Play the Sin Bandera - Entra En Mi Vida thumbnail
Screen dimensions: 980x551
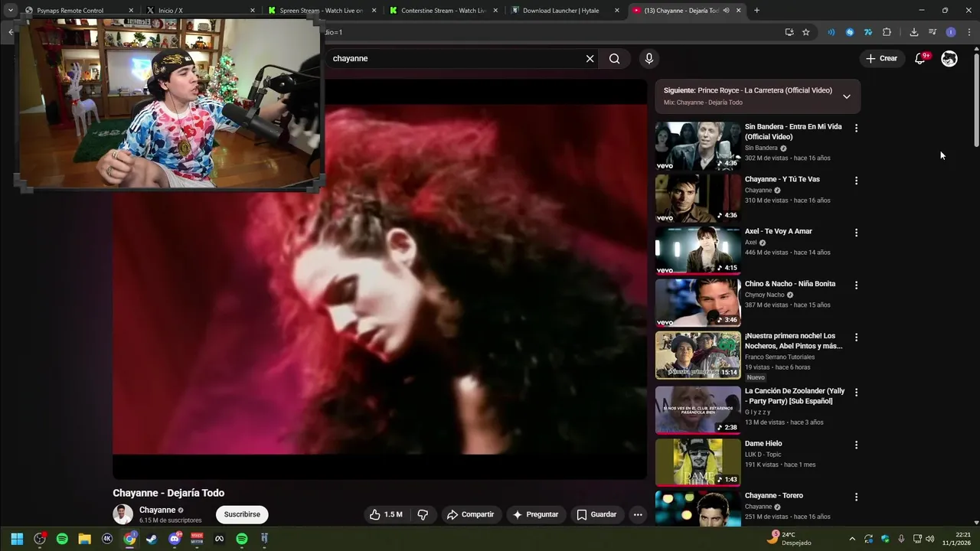697,145
